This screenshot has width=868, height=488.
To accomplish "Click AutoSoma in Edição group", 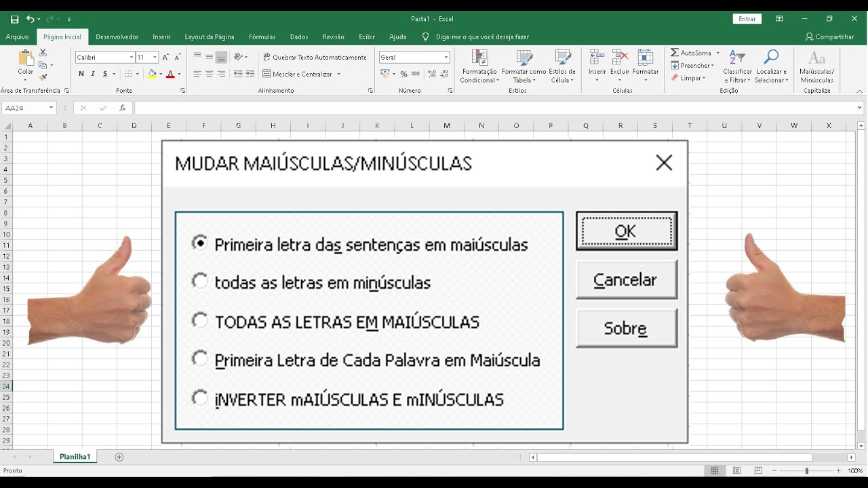I will pos(691,53).
